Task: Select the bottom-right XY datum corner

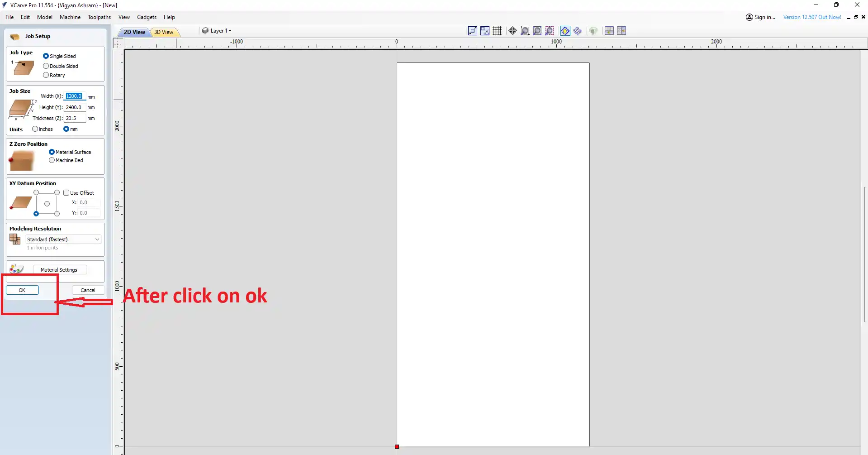Action: 57,214
